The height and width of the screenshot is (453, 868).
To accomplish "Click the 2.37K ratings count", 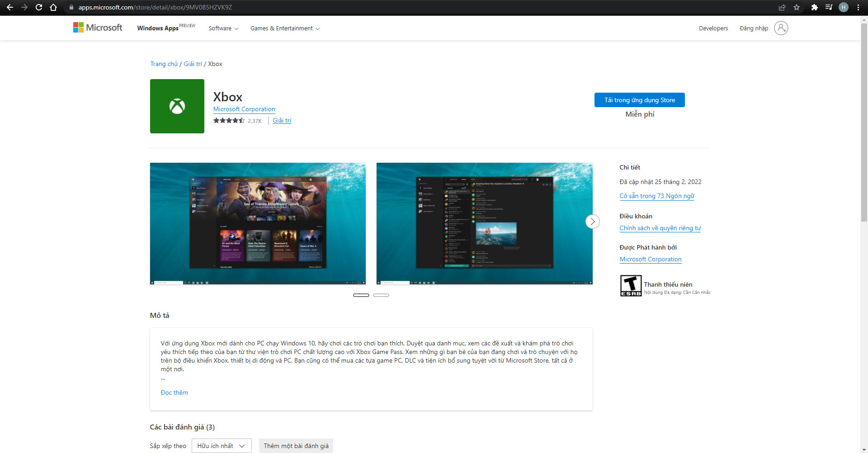I will point(255,121).
